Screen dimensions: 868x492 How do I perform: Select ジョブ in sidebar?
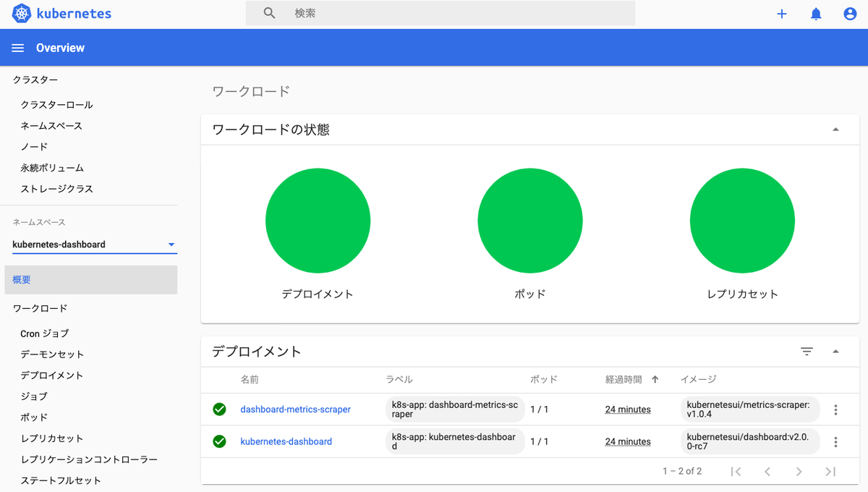pyautogui.click(x=34, y=396)
